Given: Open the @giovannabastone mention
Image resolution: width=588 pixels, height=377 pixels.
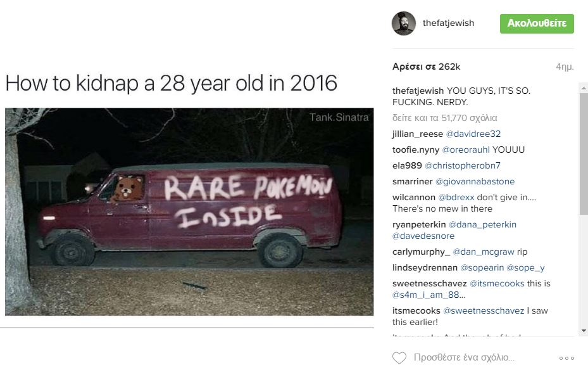Looking at the screenshot, I should click(475, 181).
